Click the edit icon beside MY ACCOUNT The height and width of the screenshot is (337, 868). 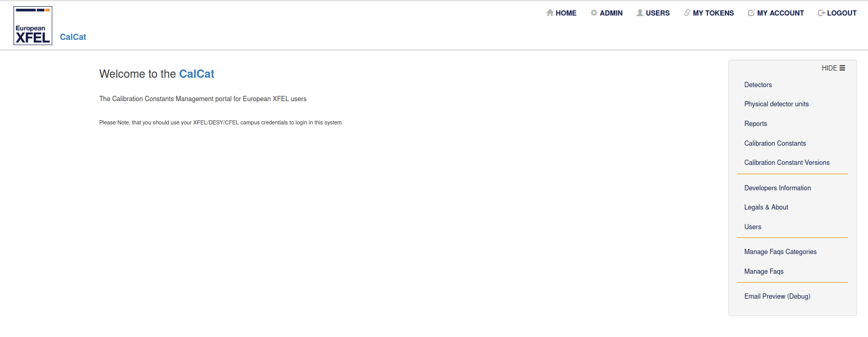(751, 13)
